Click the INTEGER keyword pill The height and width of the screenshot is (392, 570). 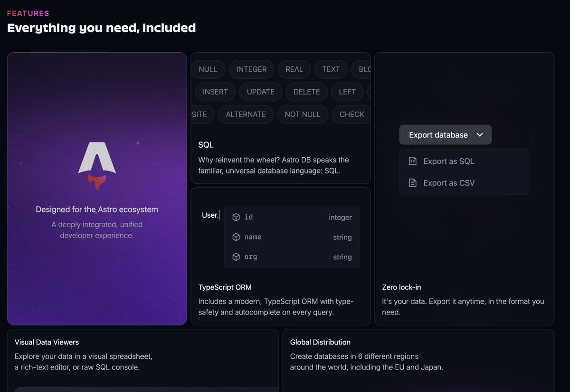pos(251,69)
